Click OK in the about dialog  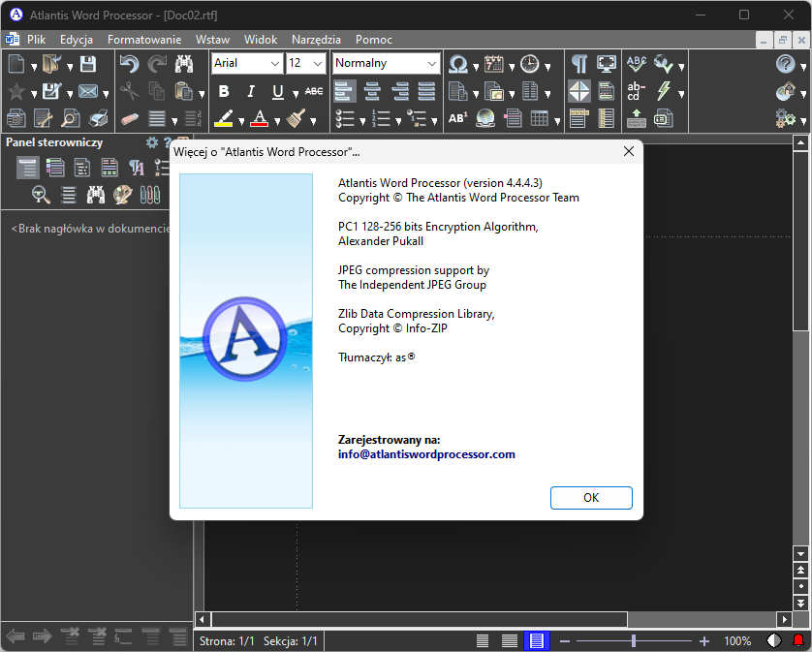coord(591,498)
